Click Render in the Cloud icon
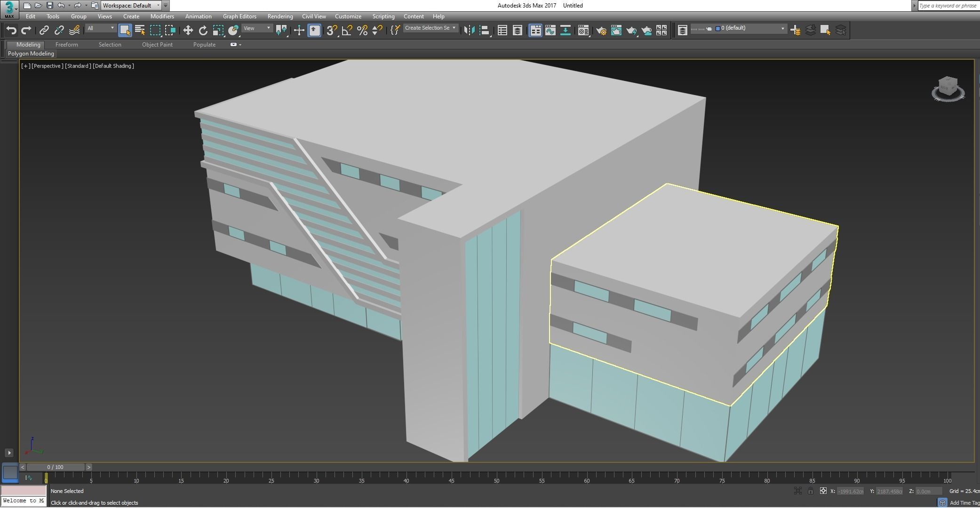This screenshot has height=508, width=980. (x=646, y=30)
